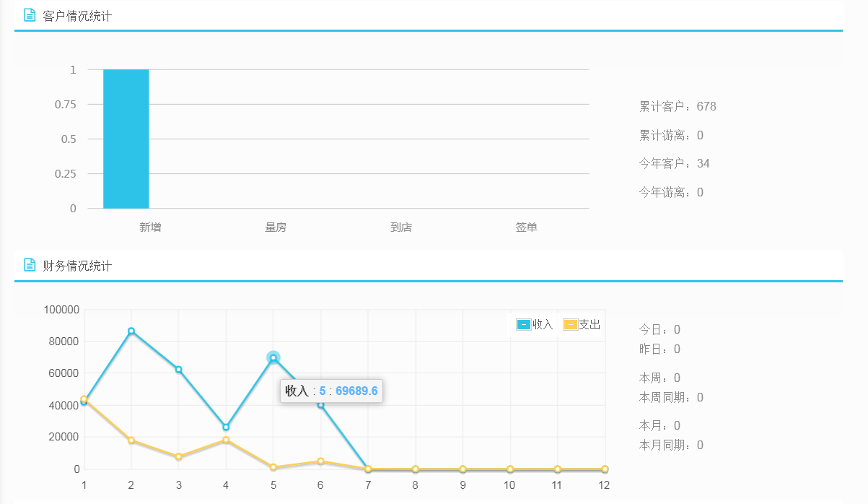Click the expense marker at month 4
This screenshot has width=868, height=504.
(x=225, y=440)
